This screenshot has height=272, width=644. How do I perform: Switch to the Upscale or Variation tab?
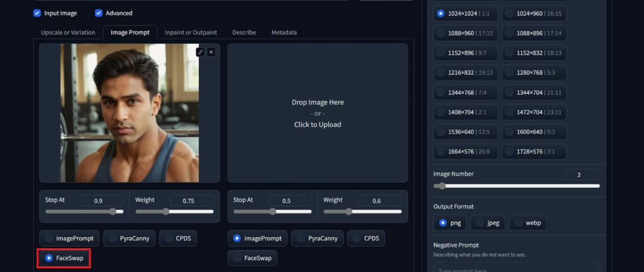pyautogui.click(x=68, y=32)
